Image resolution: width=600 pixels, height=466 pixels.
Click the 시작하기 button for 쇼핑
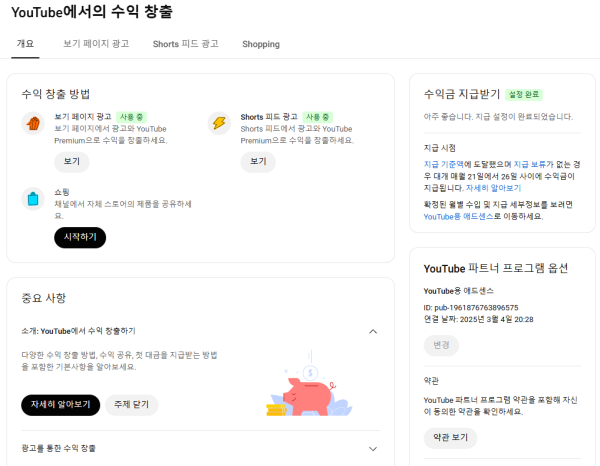[x=79, y=238]
